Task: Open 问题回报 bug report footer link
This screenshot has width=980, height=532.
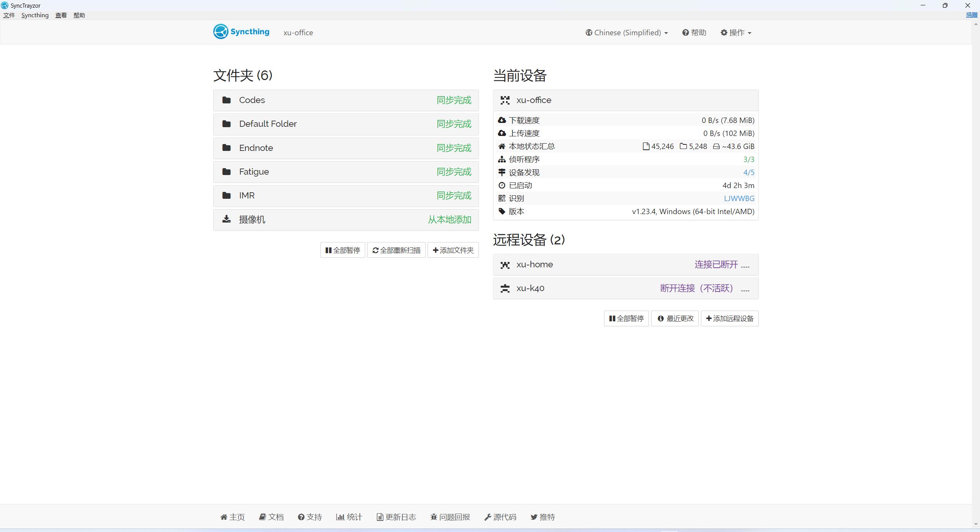Action: [x=450, y=517]
